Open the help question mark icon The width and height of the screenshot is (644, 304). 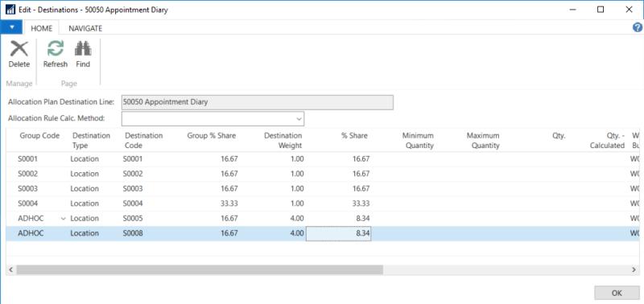tap(638, 27)
